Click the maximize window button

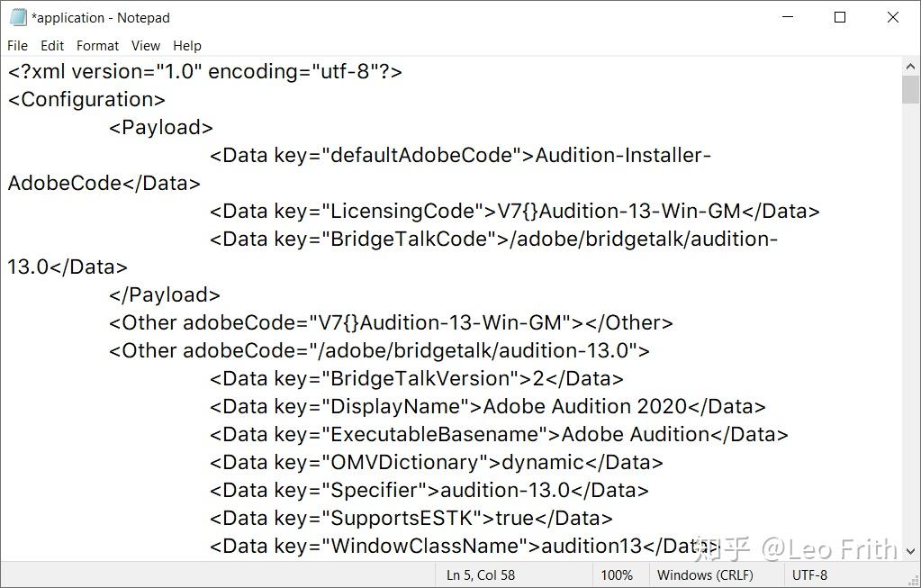coord(839,16)
